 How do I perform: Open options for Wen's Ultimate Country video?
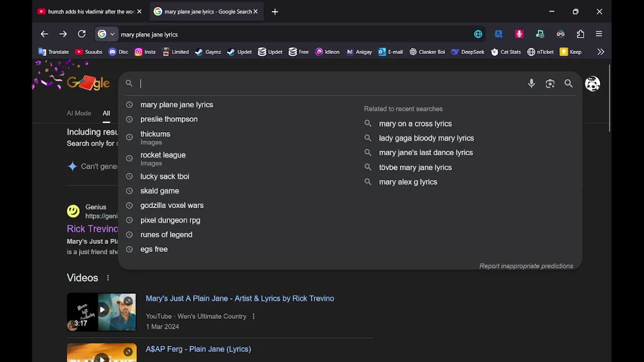pyautogui.click(x=254, y=316)
